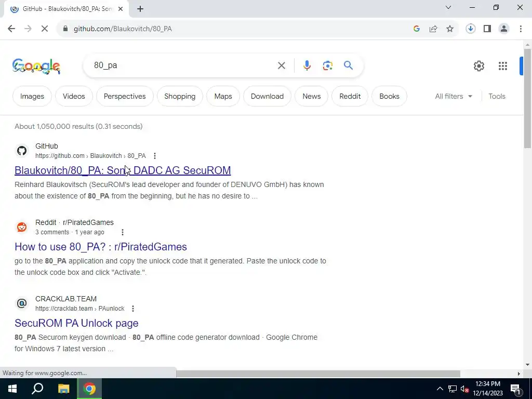Bookmark this page with the star
532x399 pixels.
(450, 29)
